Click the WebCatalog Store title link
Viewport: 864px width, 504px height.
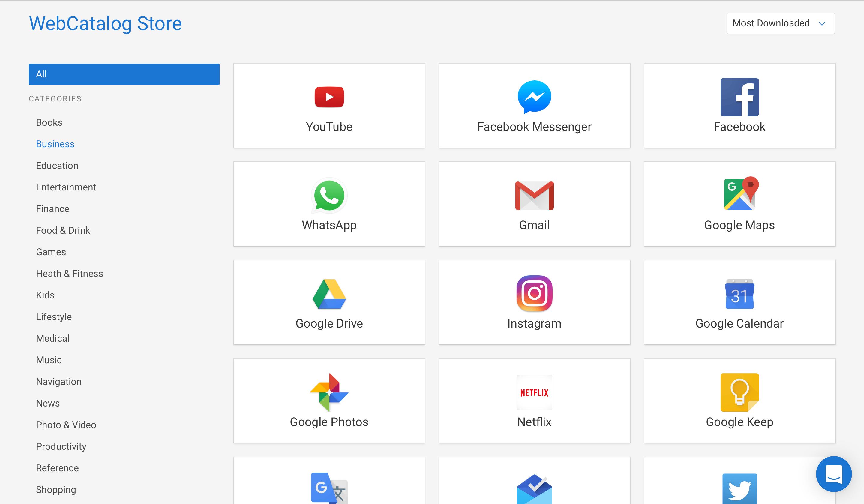106,23
